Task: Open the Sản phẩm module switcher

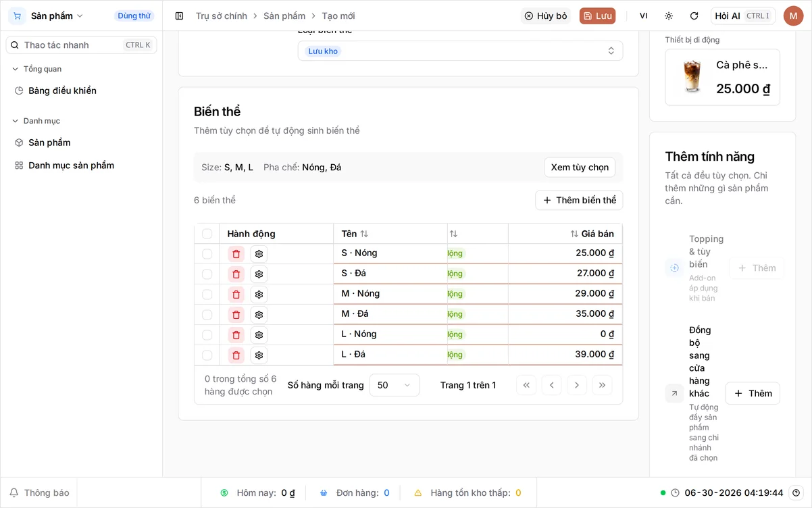Action: click(57, 16)
